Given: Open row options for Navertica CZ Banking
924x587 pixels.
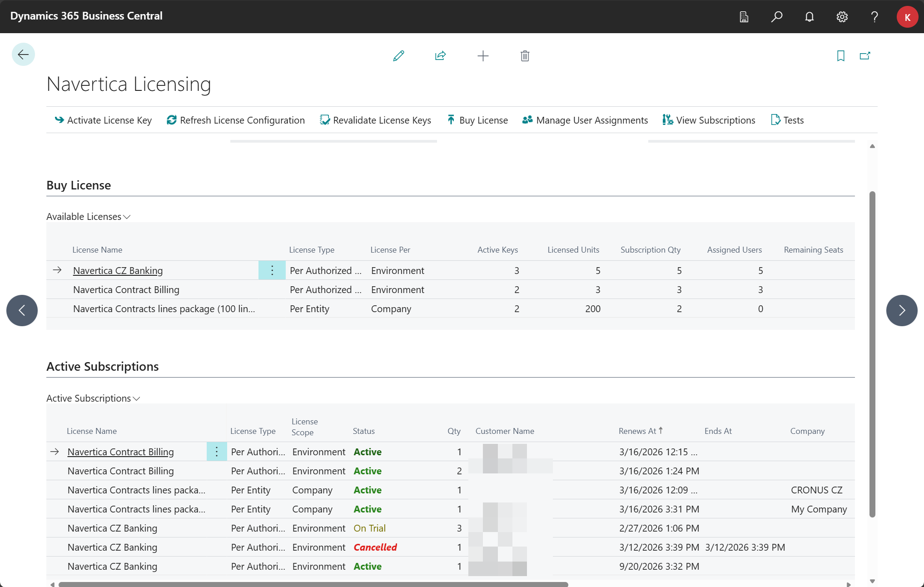Looking at the screenshot, I should point(272,270).
